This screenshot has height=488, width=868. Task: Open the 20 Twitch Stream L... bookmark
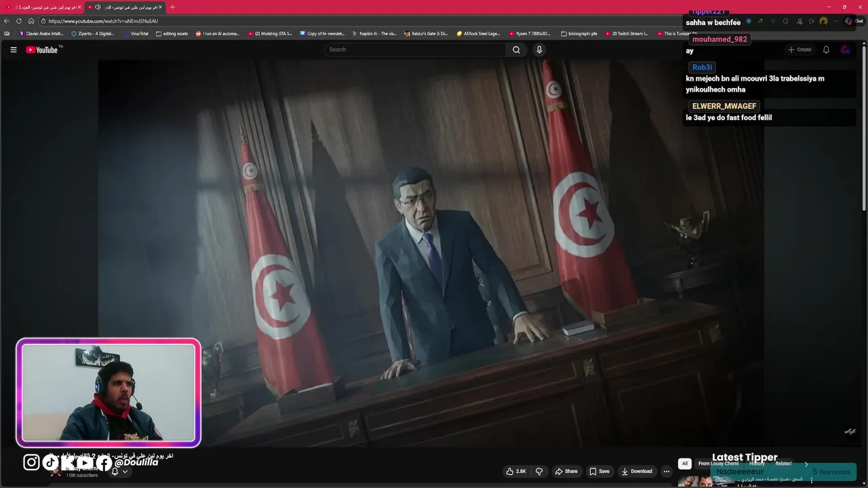[x=627, y=33]
